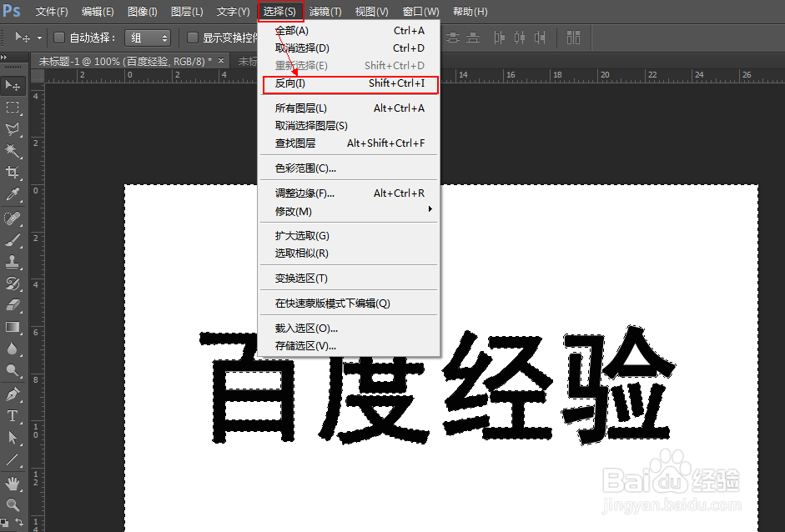Open the 滤镜(T) menu

[x=325, y=11]
